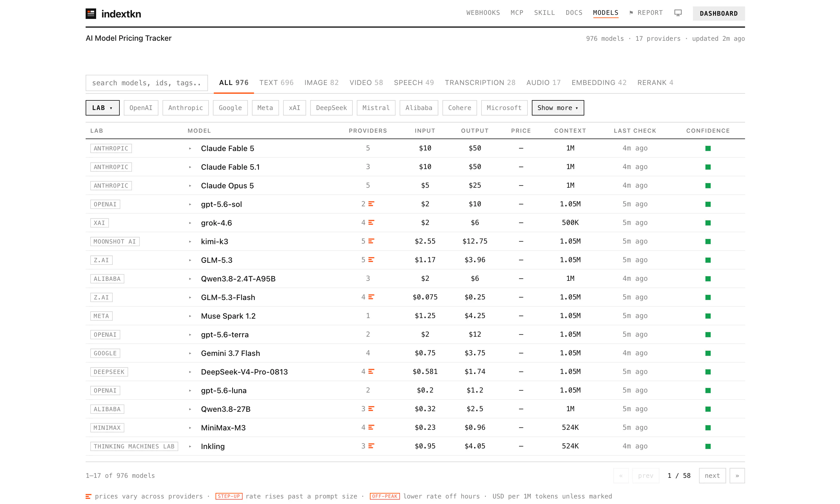Open MCP in the top navigation
Viewport: 840px width, 504px height.
click(517, 13)
